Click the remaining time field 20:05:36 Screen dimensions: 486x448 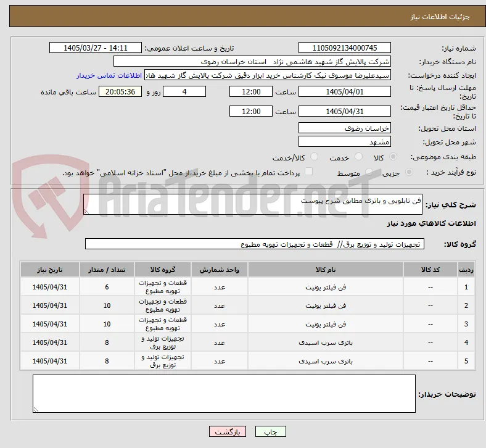(x=120, y=91)
